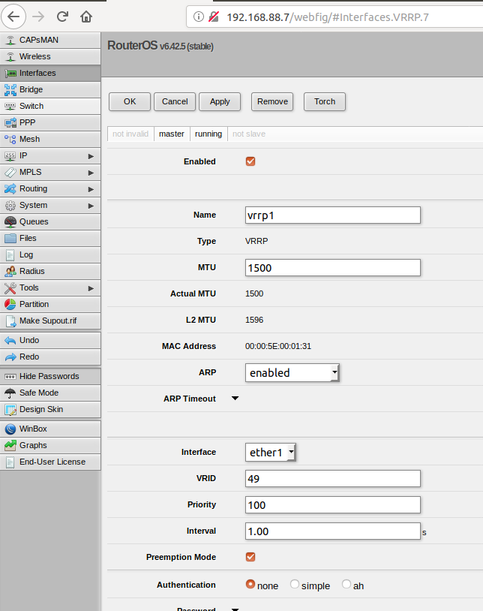Click into the Priority field

[333, 505]
